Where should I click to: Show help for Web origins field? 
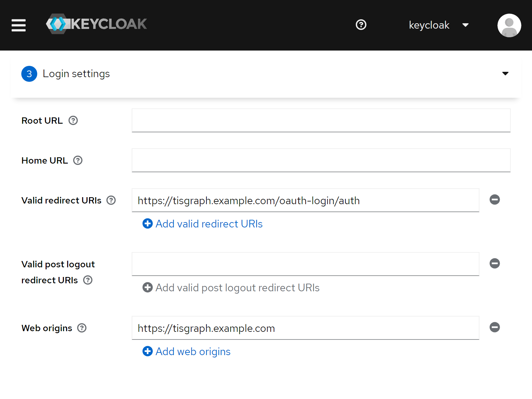[81, 328]
